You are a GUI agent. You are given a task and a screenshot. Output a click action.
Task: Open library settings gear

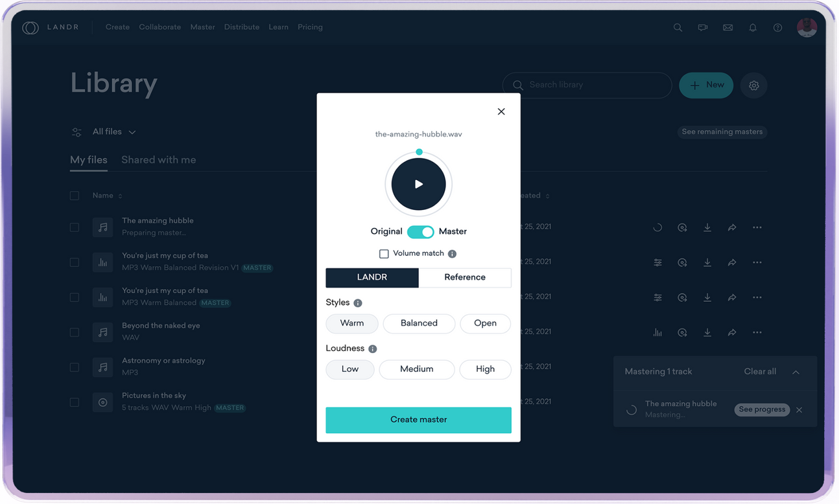point(753,86)
